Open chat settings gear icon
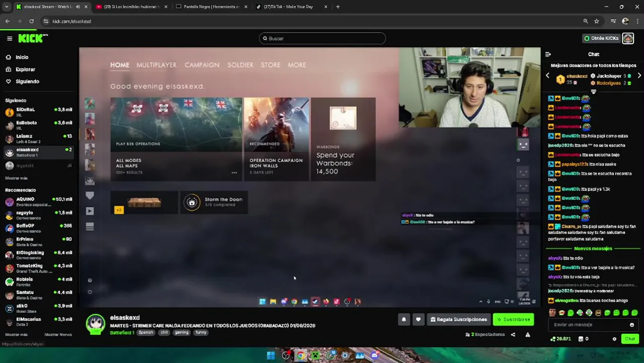The height and width of the screenshot is (363, 644). click(x=614, y=339)
